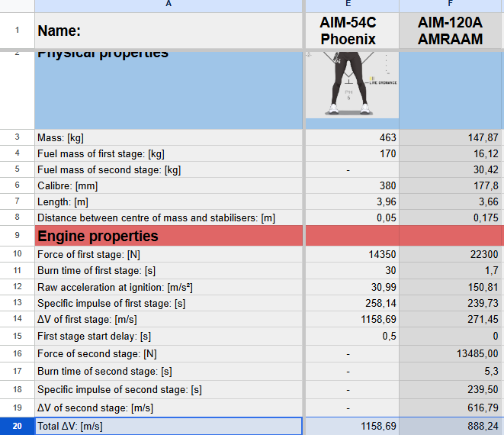
Task: Click the 'Engine properties' section header
Action: pos(169,236)
